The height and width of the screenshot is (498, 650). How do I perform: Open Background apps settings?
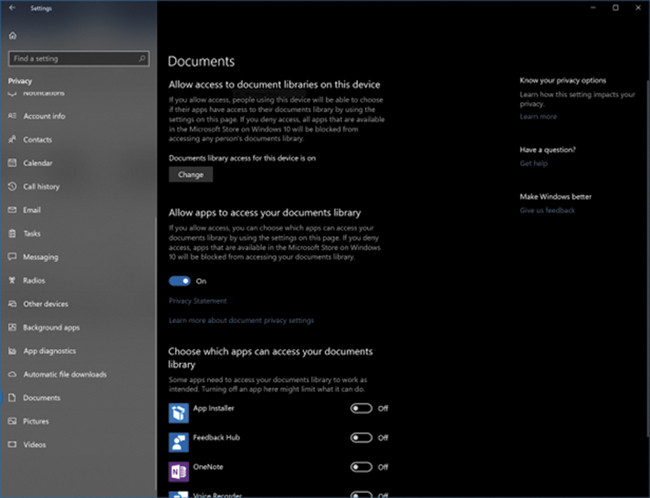[x=51, y=327]
